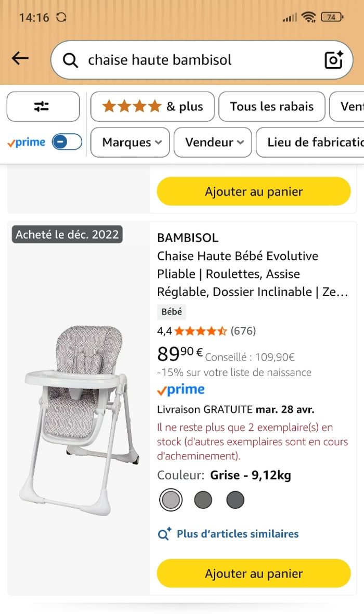Tap the search magnifier icon
Image resolution: width=364 pixels, height=614 pixels.
(70, 60)
